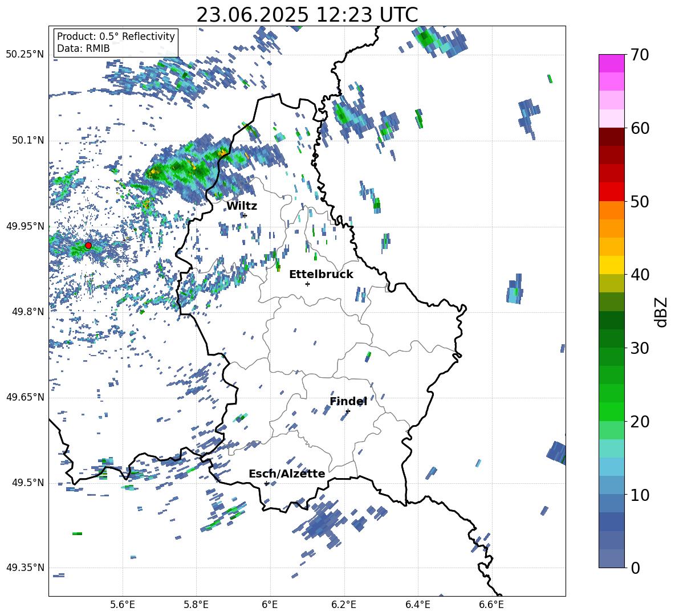This screenshot has height=616, width=675.
Task: Click the 60 value on the colorbar
Action: 640,128
